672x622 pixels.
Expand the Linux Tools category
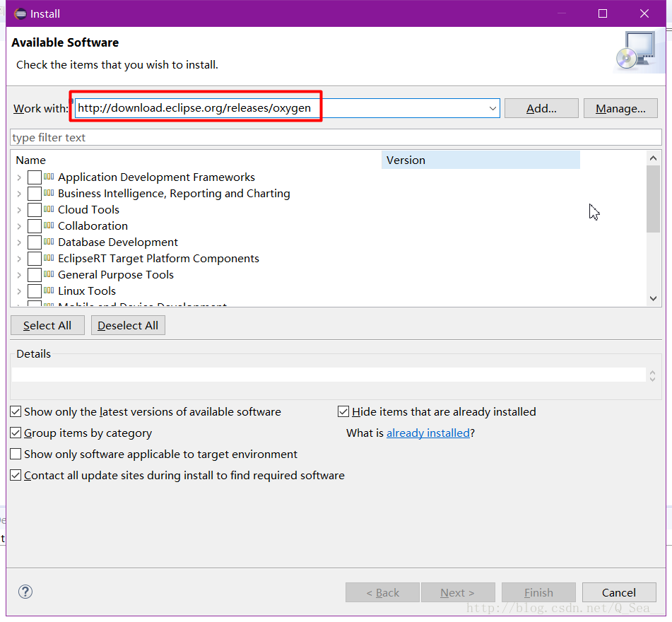tap(19, 291)
